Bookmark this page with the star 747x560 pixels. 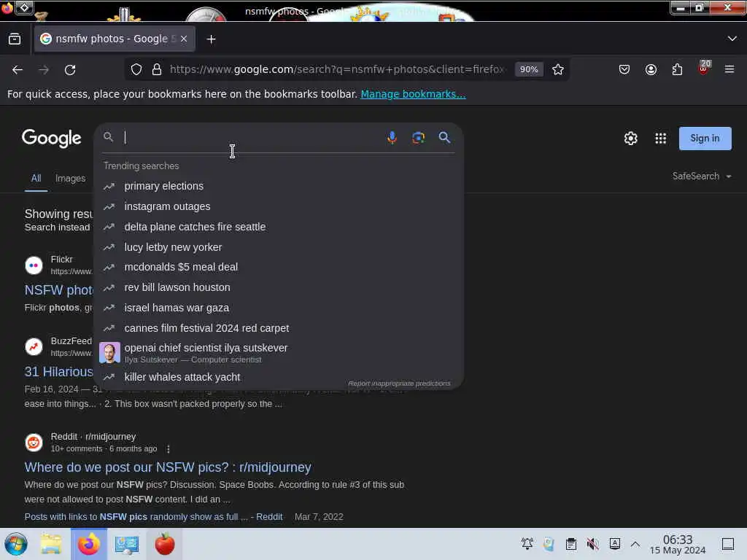pyautogui.click(x=558, y=69)
